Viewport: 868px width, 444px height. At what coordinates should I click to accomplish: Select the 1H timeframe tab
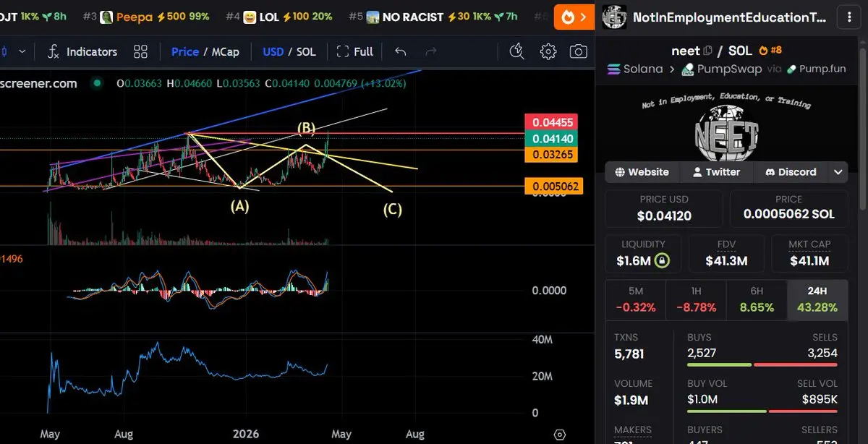pos(696,299)
